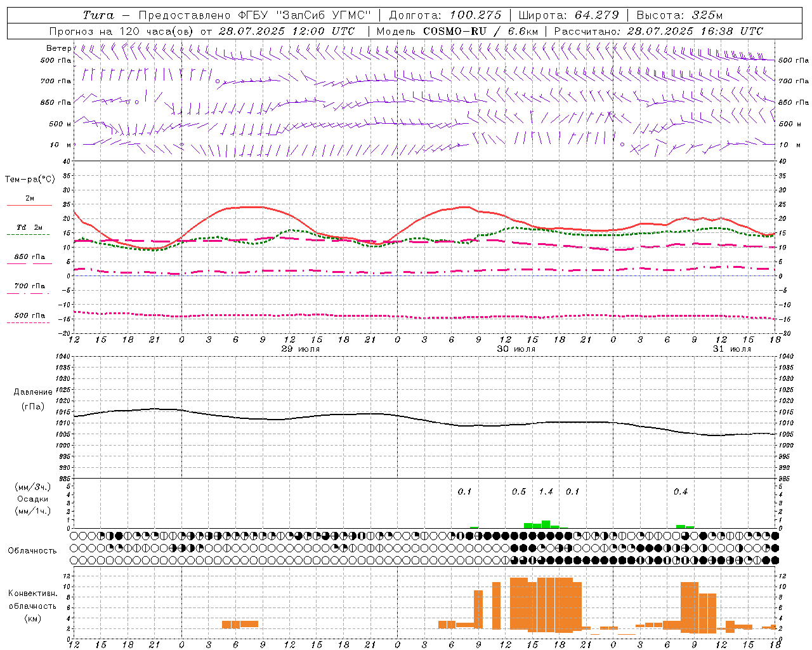The width and height of the screenshot is (812, 650).
Task: Click the "1.4" precipitation amount value
Action: pos(546,492)
